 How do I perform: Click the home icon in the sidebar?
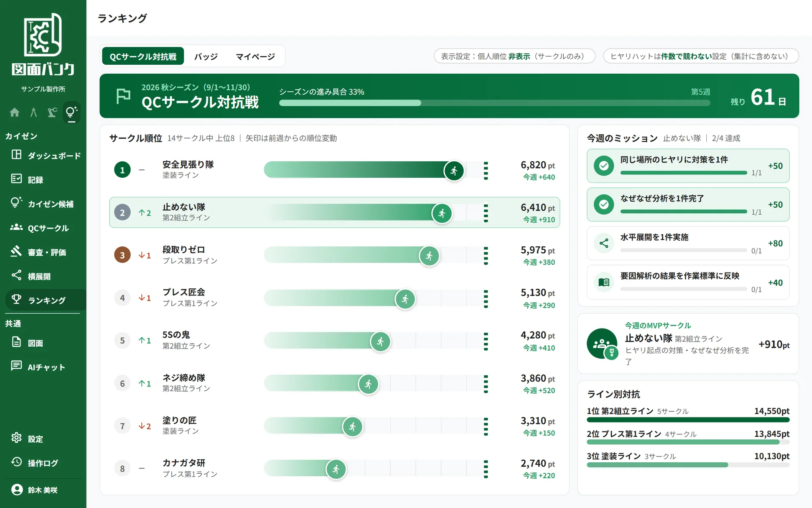tap(14, 112)
